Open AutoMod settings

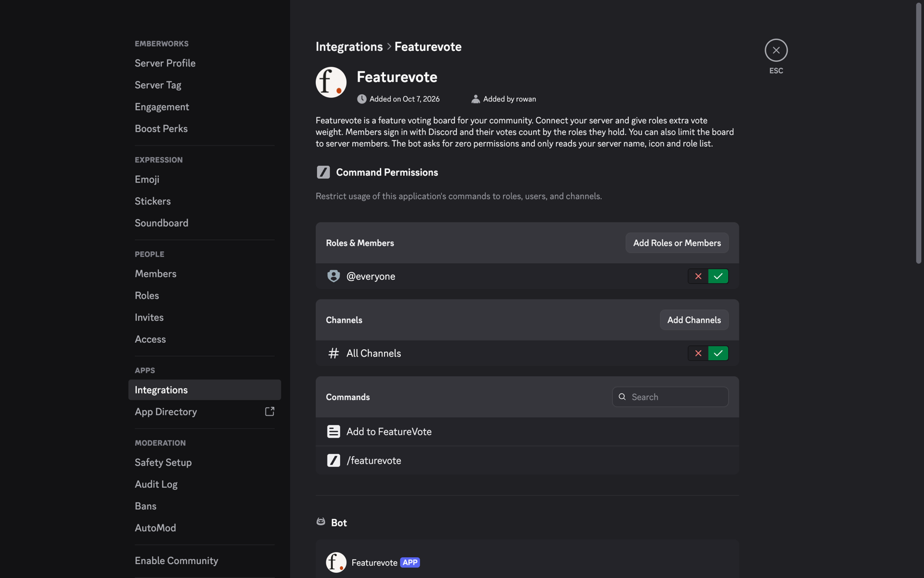click(204, 528)
